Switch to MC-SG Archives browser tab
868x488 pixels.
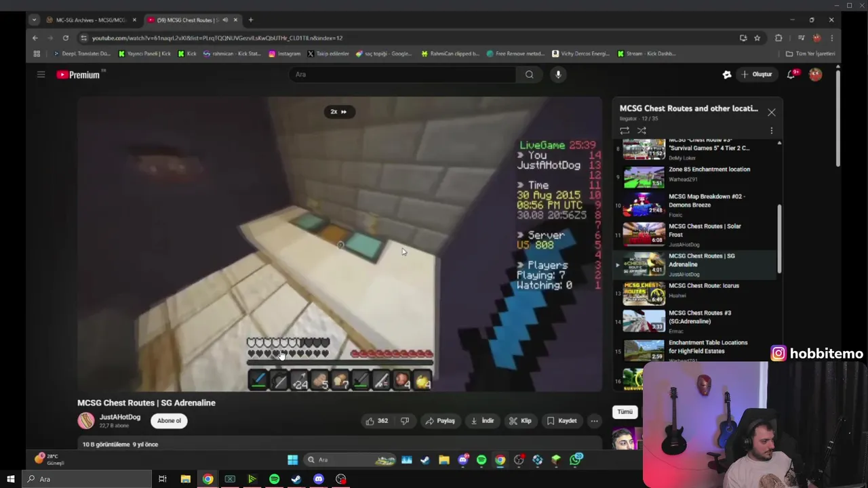tap(90, 20)
